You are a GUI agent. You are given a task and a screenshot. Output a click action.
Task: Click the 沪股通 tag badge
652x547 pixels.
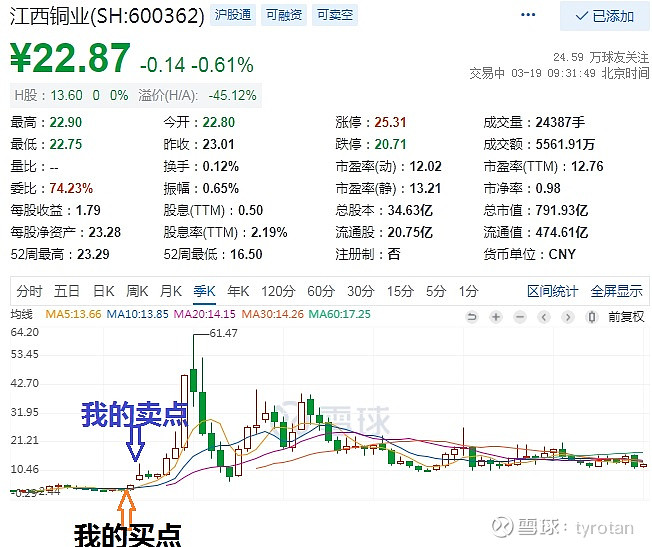tap(234, 16)
